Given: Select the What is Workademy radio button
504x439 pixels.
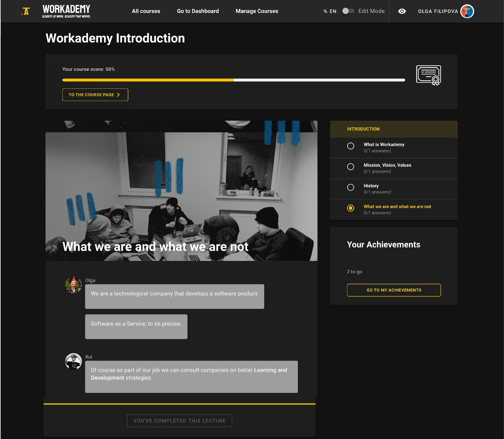Looking at the screenshot, I should 350,146.
